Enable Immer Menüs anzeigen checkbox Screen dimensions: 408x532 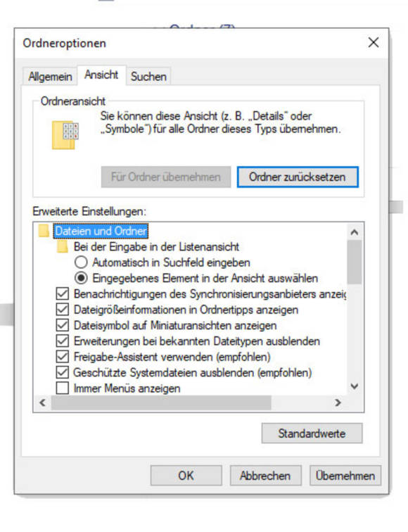coord(63,388)
